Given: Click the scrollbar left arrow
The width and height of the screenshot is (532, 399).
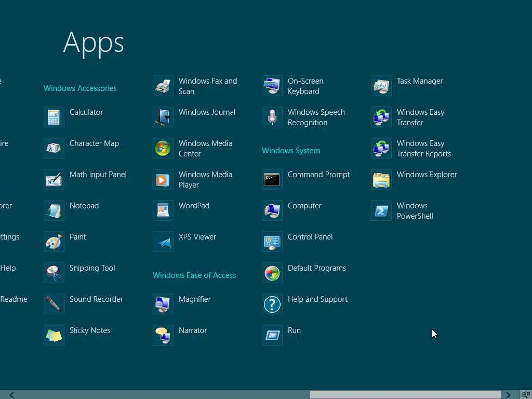Looking at the screenshot, I should [11, 395].
